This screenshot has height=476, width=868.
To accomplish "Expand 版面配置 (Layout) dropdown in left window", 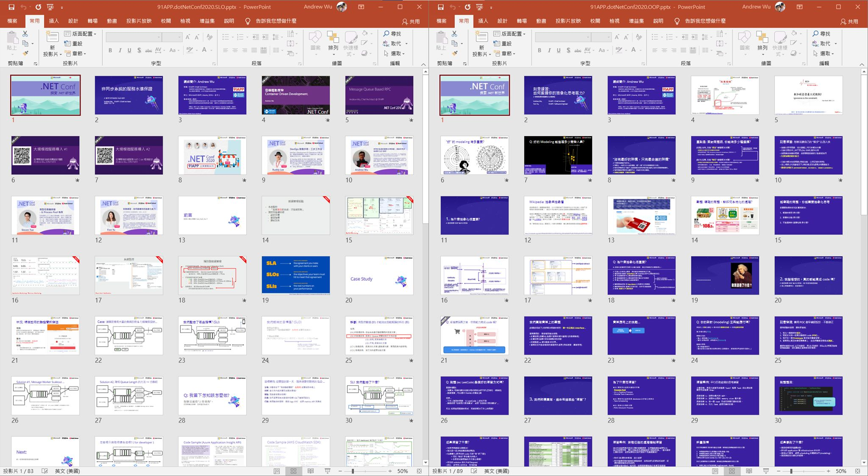I will [x=95, y=34].
